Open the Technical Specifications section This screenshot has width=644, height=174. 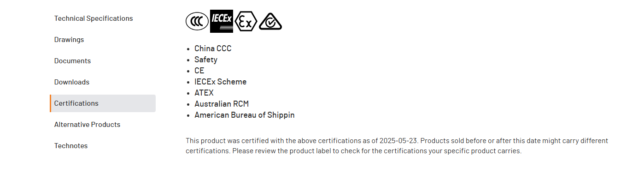[x=94, y=18]
